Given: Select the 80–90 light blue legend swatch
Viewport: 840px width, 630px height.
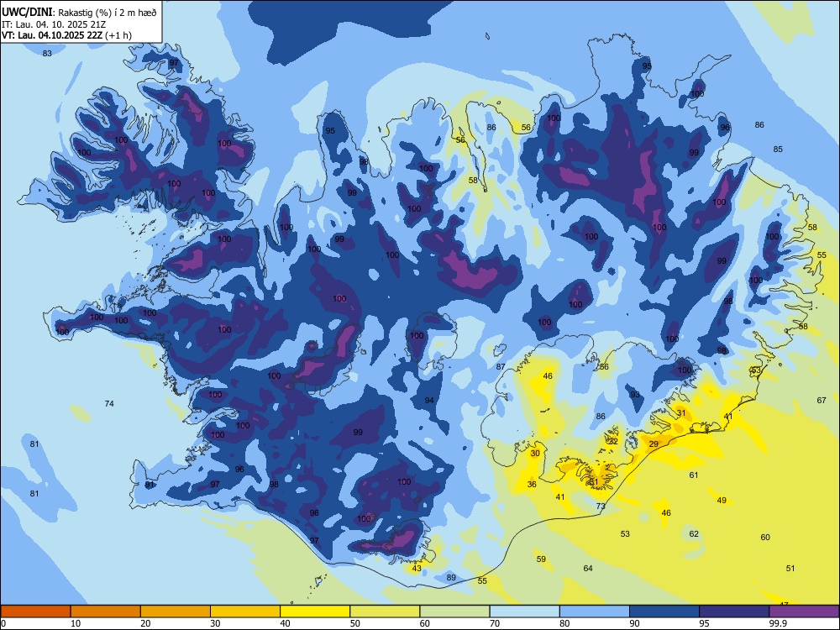Looking at the screenshot, I should (x=594, y=612).
